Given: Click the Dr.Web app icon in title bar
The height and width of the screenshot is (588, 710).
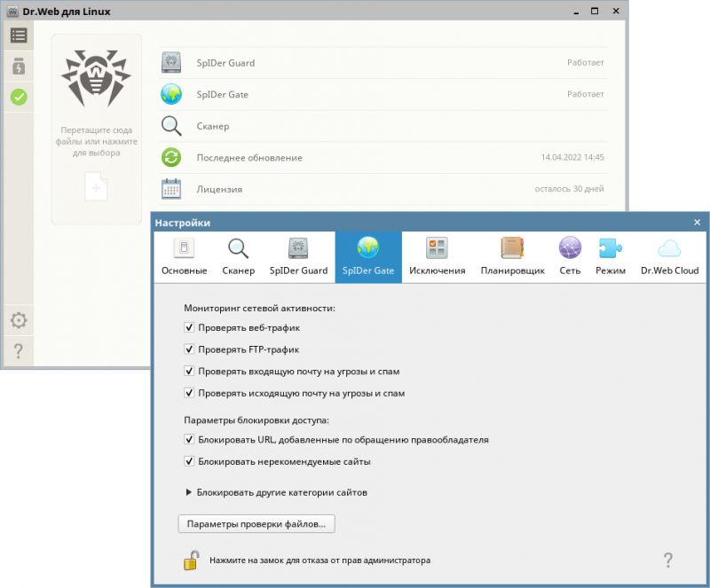Looking at the screenshot, I should click(12, 12).
